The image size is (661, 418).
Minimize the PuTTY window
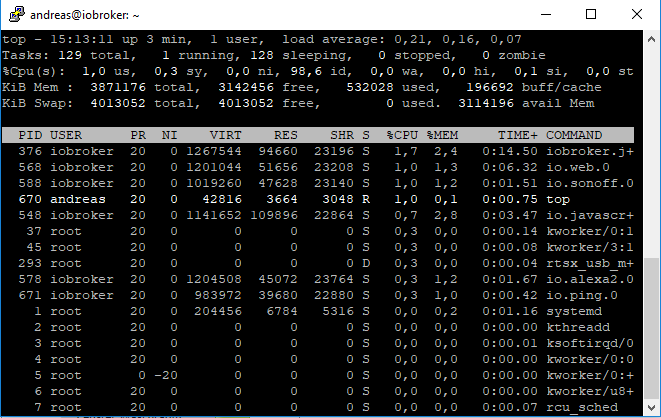click(x=546, y=14)
